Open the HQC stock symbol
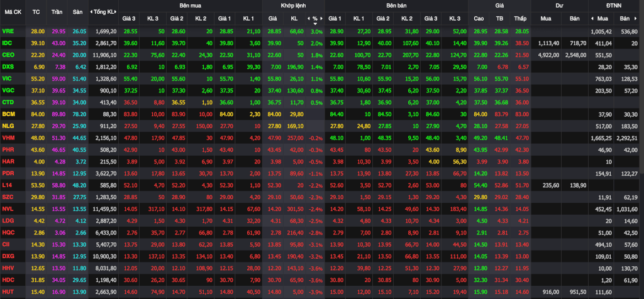 click(x=8, y=232)
